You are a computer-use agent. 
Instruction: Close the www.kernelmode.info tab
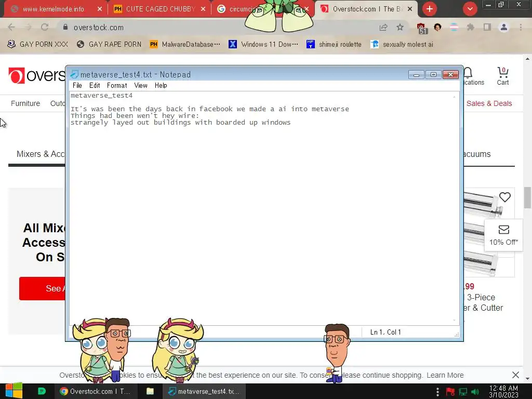coord(99,9)
